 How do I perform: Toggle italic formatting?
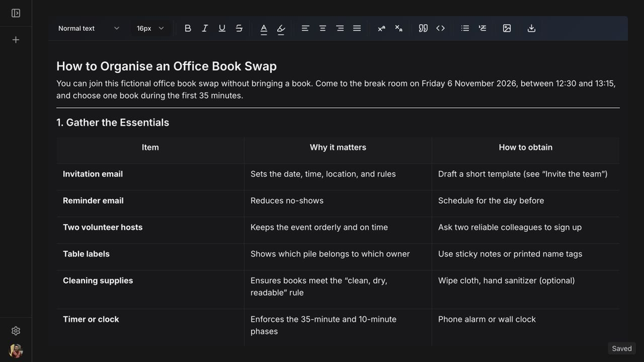coord(205,28)
